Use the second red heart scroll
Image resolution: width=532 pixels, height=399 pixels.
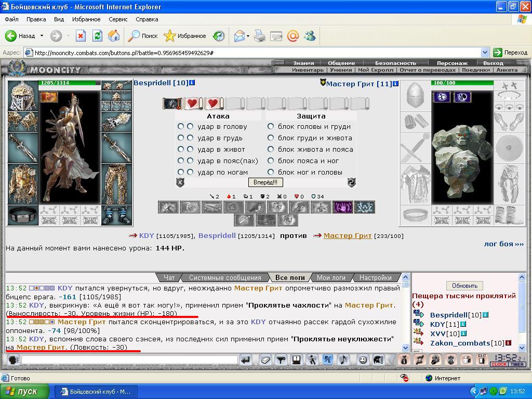coord(214,103)
